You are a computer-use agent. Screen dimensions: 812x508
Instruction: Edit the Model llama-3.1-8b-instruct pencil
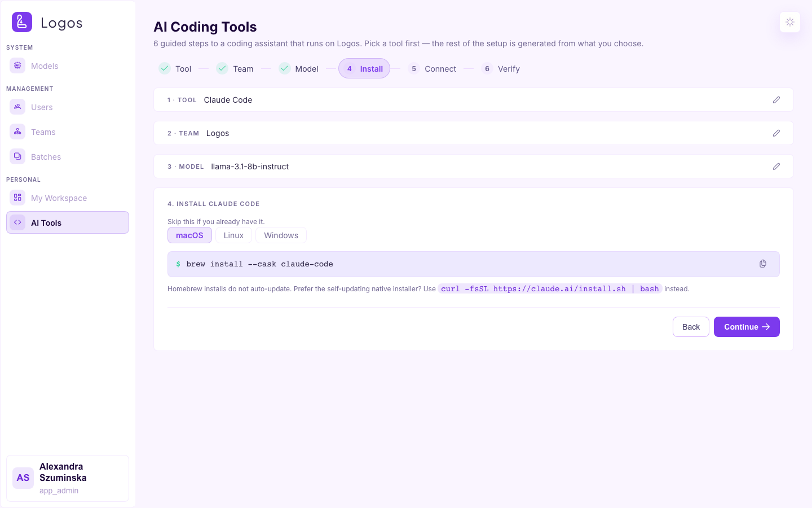pyautogui.click(x=776, y=167)
